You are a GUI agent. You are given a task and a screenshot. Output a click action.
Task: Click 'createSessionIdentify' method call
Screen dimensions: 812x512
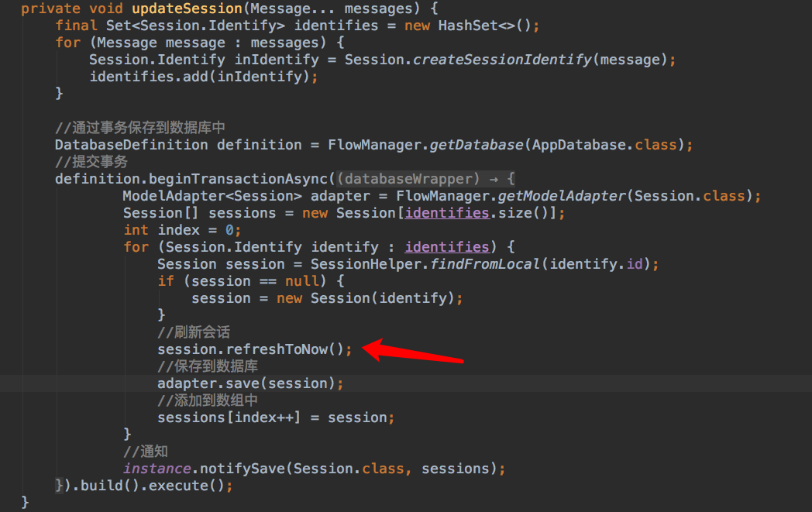pos(502,60)
